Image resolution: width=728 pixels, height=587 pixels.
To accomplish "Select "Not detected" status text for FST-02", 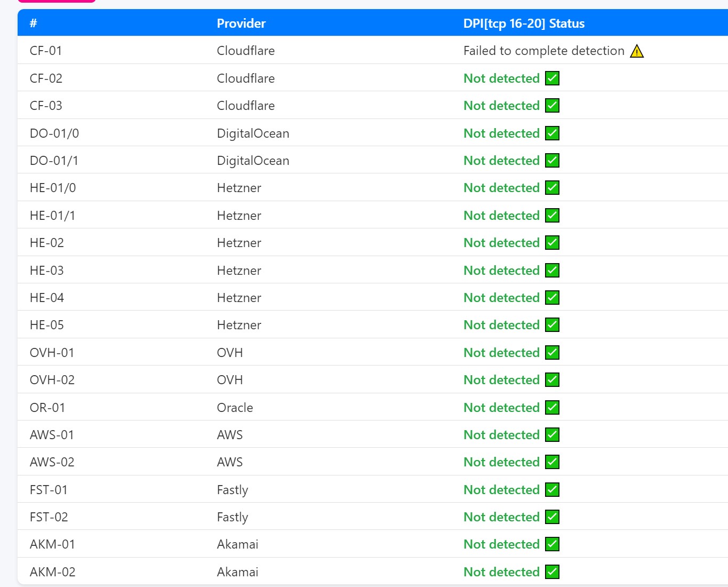I will click(502, 517).
